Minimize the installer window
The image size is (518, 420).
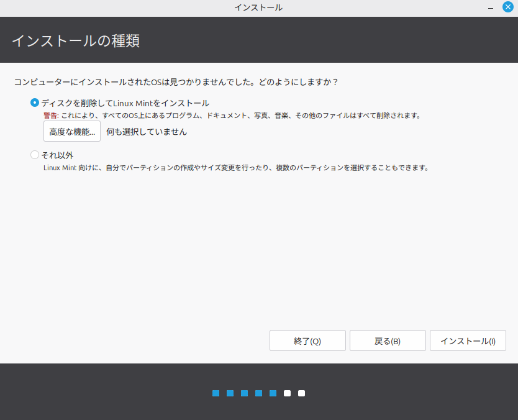tap(491, 7)
